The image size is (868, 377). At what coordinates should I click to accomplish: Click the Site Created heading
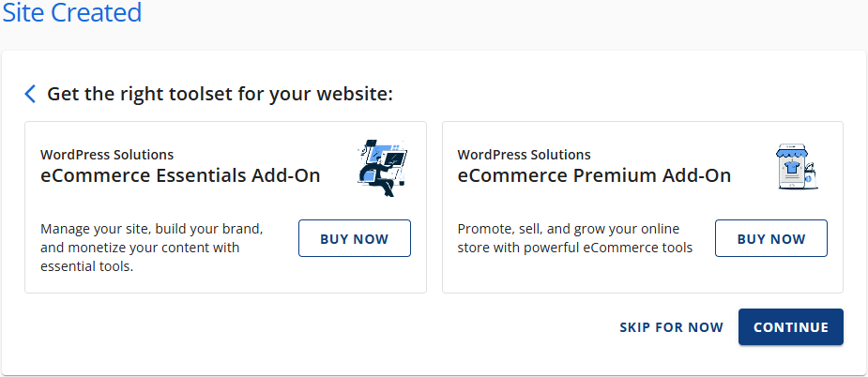pos(71,13)
